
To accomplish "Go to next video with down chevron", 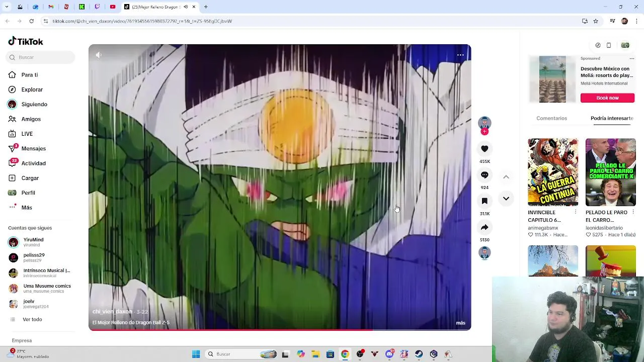I will click(x=506, y=199).
